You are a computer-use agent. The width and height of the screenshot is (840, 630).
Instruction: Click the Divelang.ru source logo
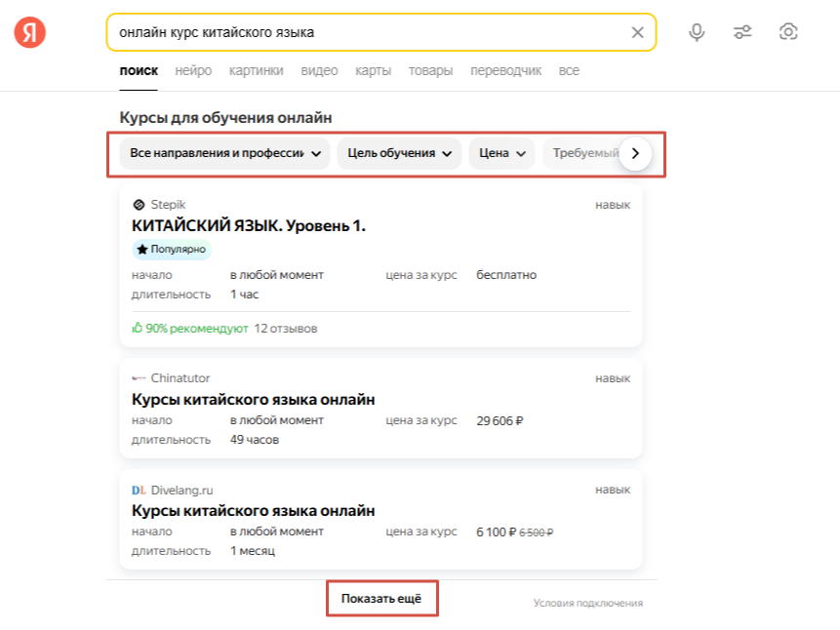pyautogui.click(x=138, y=490)
